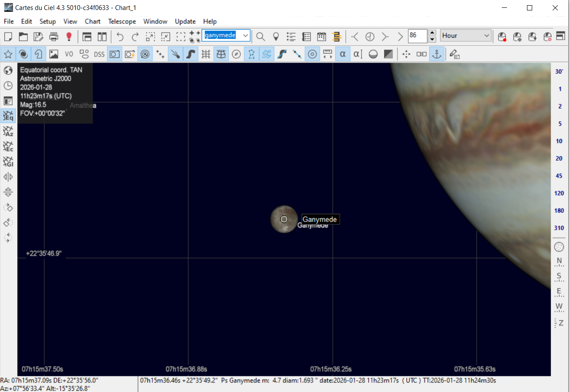570x392 pixels.
Task: Save the current chart
Action: (x=38, y=37)
